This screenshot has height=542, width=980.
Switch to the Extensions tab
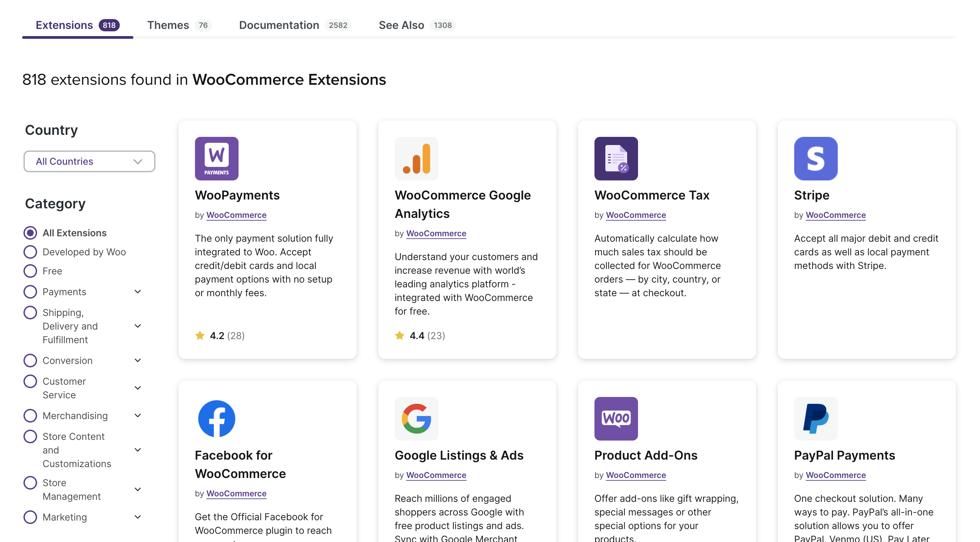click(x=78, y=25)
